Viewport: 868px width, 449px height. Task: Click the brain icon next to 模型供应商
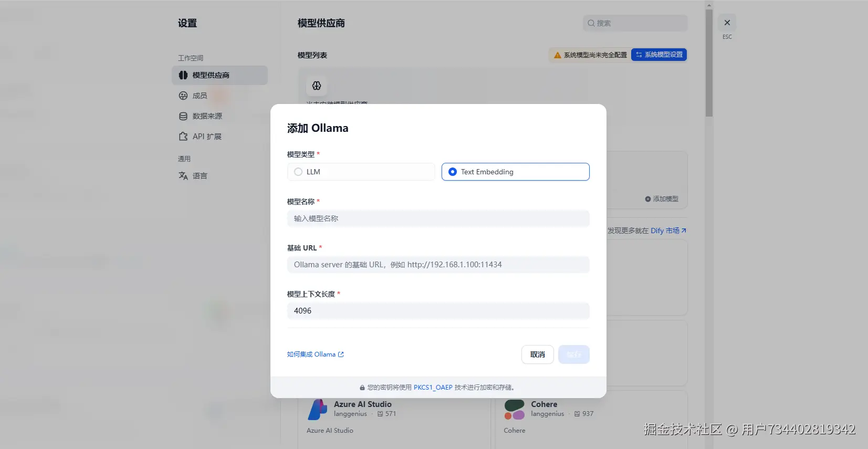[183, 75]
